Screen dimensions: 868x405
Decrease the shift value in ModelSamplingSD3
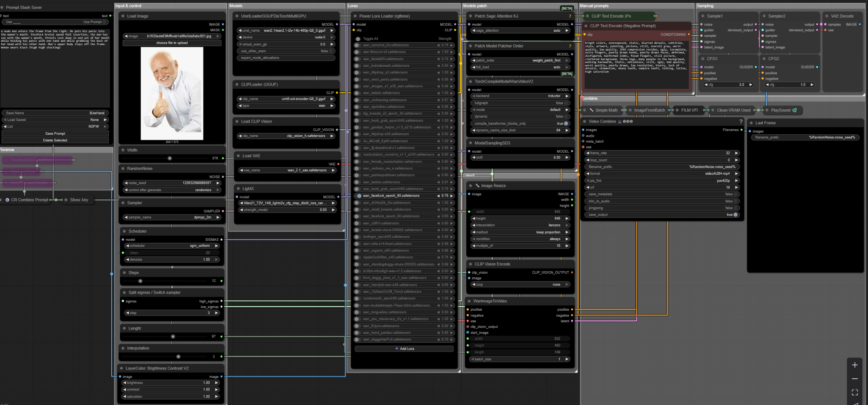point(473,158)
